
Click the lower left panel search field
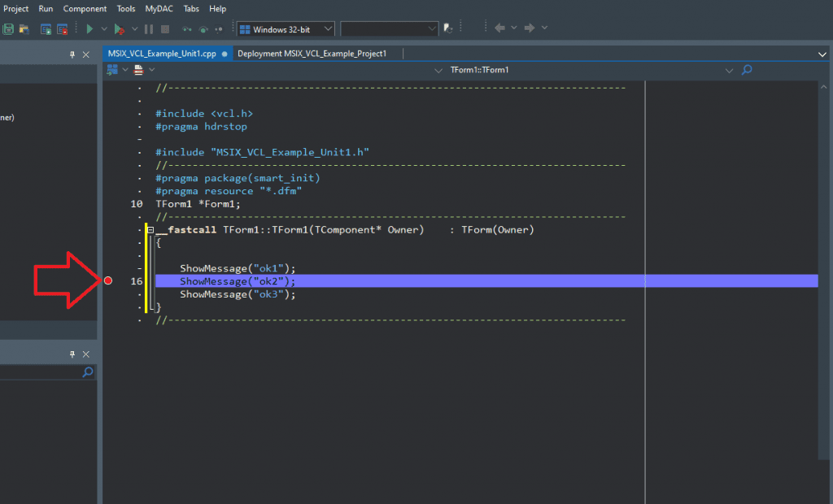tap(41, 372)
